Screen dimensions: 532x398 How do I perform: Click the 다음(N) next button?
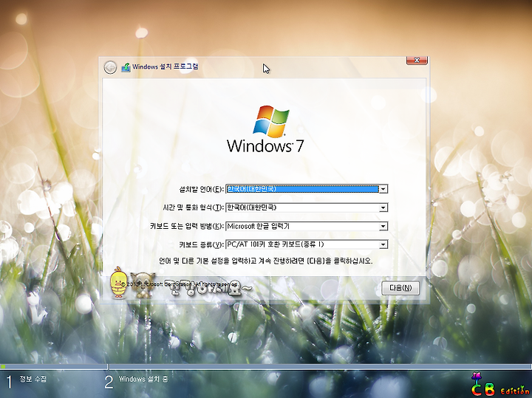pyautogui.click(x=400, y=288)
